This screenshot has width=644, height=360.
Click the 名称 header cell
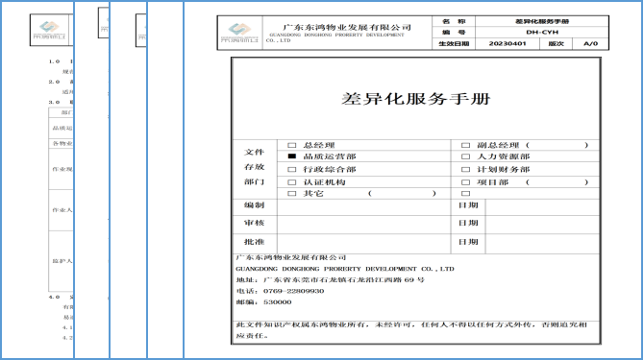454,21
